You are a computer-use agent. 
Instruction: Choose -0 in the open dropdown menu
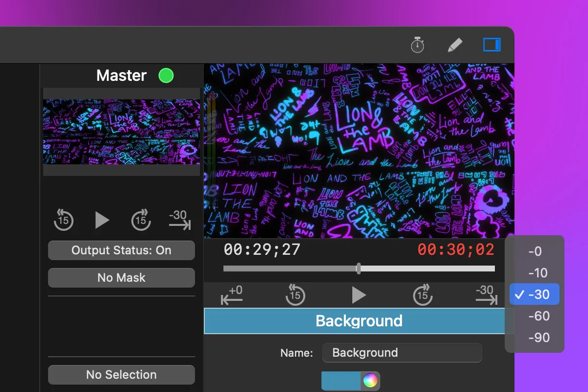534,251
